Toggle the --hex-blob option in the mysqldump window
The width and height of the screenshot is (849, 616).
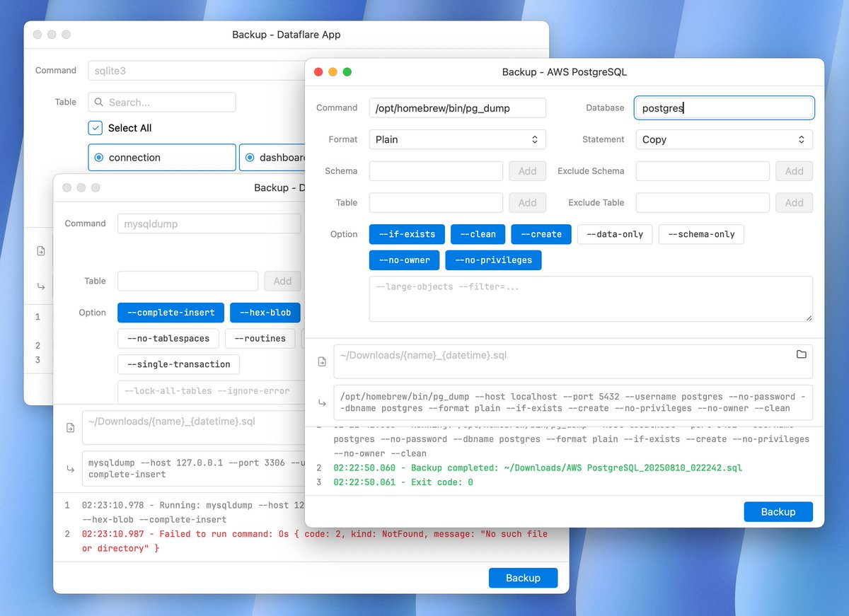click(x=265, y=313)
